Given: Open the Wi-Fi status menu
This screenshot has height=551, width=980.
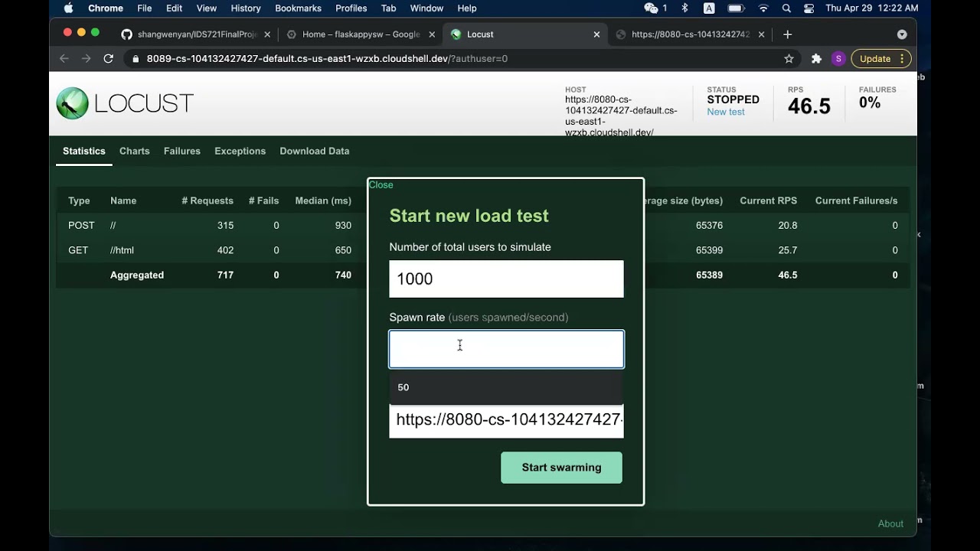Looking at the screenshot, I should pos(763,8).
